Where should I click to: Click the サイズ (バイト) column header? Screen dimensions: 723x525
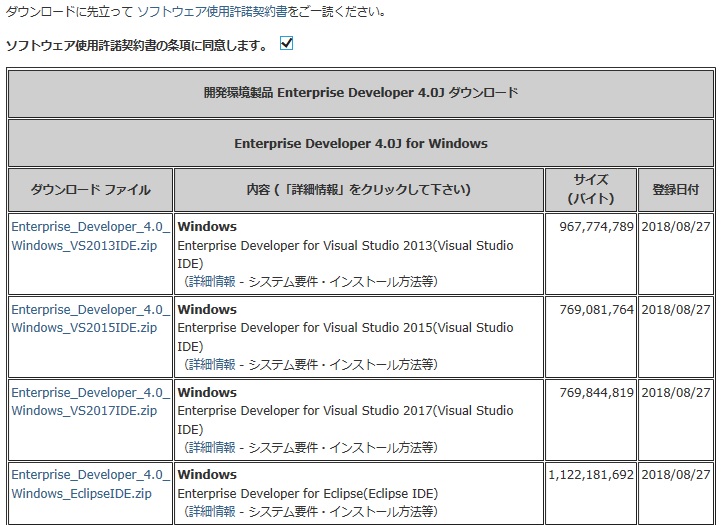click(x=591, y=190)
